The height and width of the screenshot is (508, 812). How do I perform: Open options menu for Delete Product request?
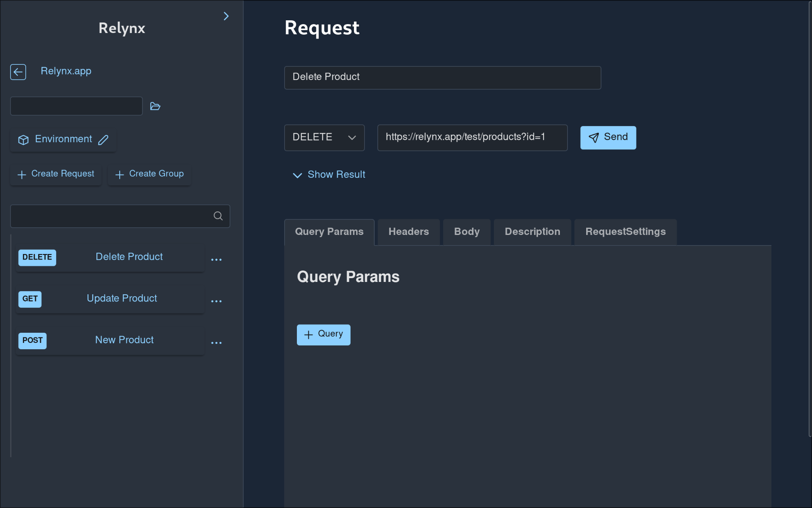(217, 260)
